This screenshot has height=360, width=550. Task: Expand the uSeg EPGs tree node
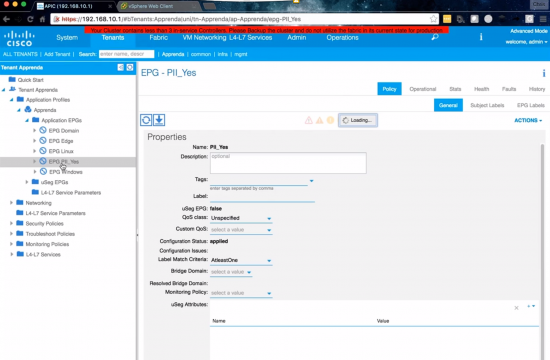[27, 182]
